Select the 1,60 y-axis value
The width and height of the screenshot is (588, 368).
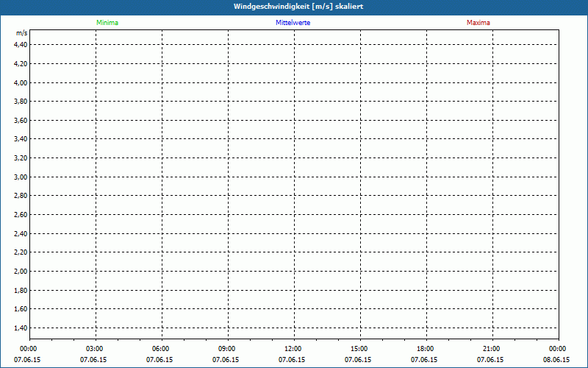[x=21, y=309]
